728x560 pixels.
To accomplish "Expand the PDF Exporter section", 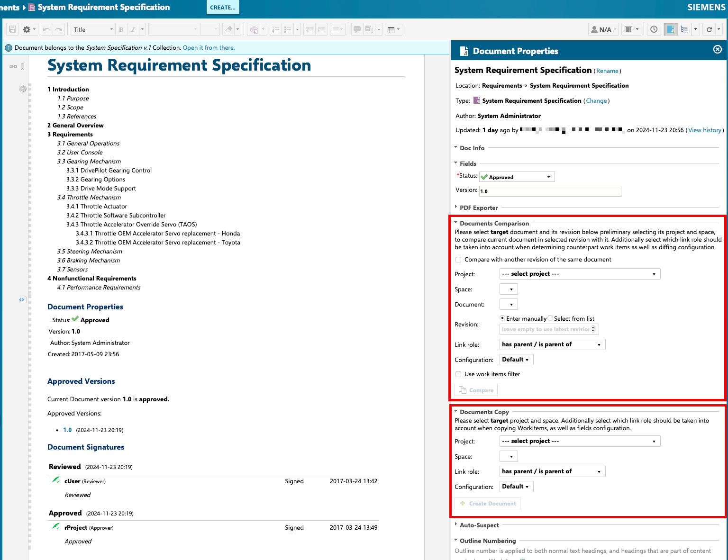I will pos(455,208).
